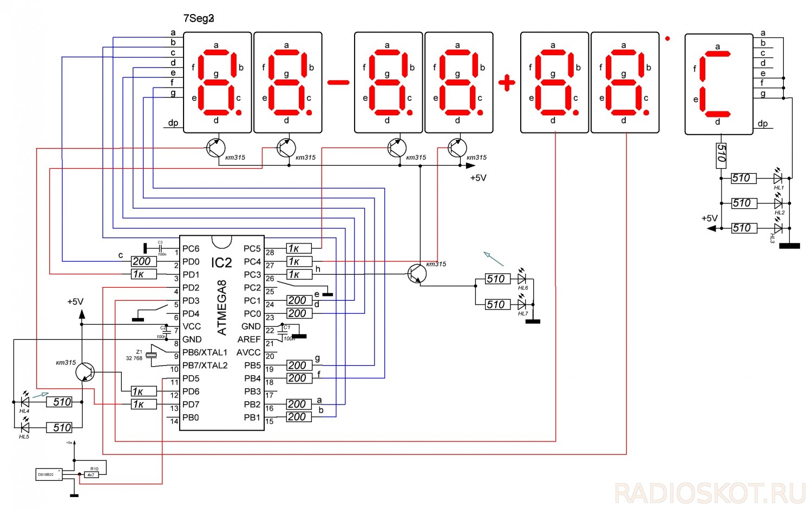Select the display showing the letter C
The image size is (812, 509).
pos(719,84)
